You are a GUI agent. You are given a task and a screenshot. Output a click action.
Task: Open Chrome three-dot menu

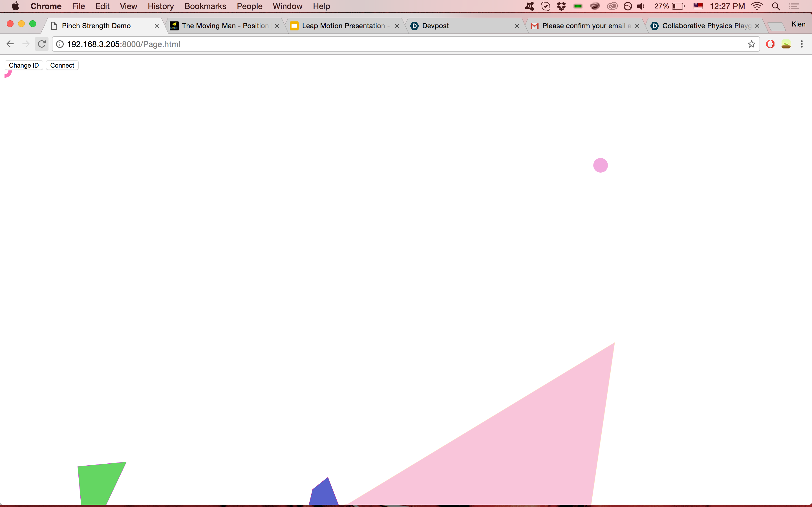pos(802,44)
